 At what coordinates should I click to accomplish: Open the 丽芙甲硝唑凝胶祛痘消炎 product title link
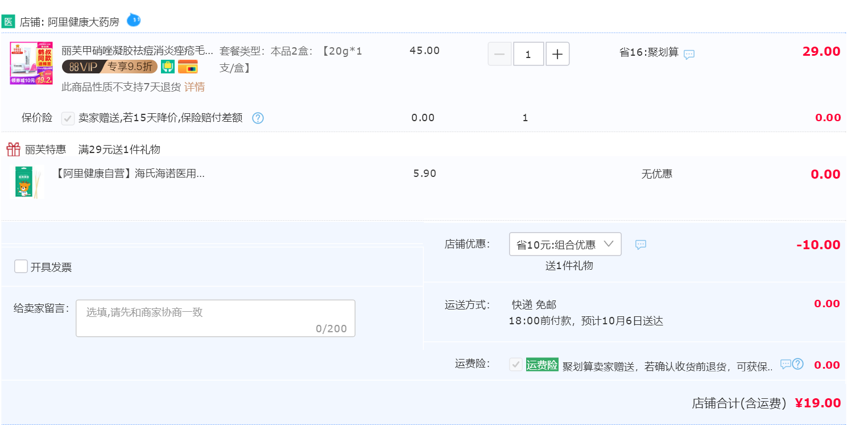[137, 51]
